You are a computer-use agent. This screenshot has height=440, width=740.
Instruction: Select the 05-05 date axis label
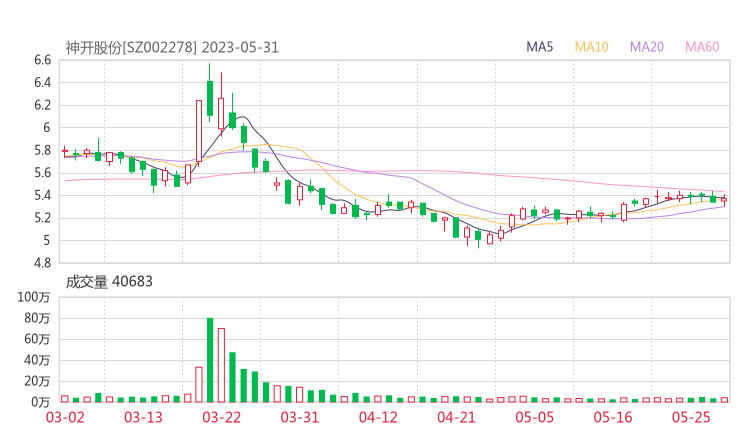534,417
